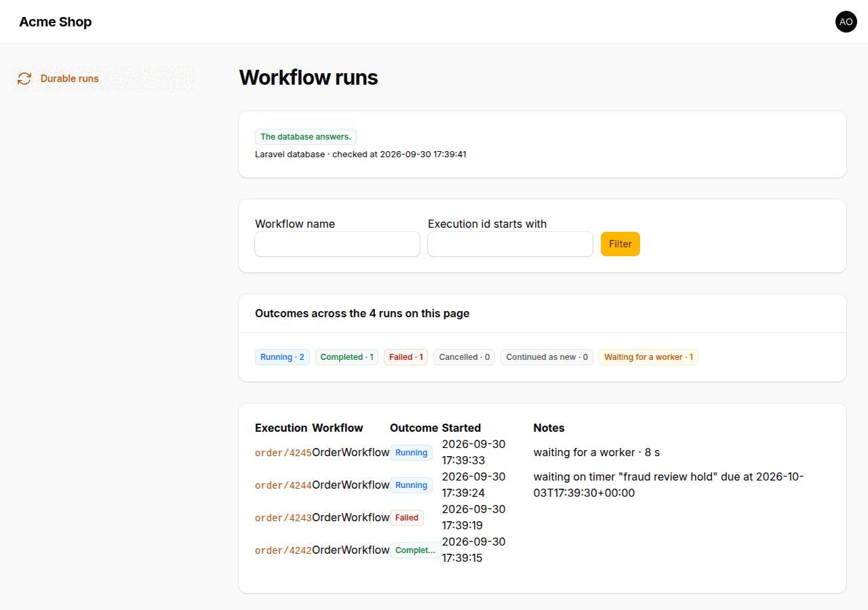Viewport: 868px width, 610px height.
Task: Click "The database answers." status badge
Action: point(306,137)
